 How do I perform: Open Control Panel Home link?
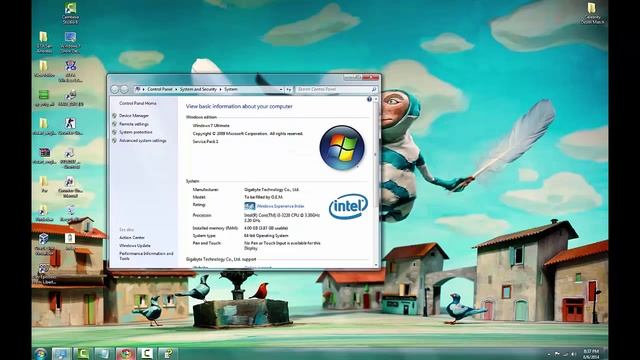[138, 103]
